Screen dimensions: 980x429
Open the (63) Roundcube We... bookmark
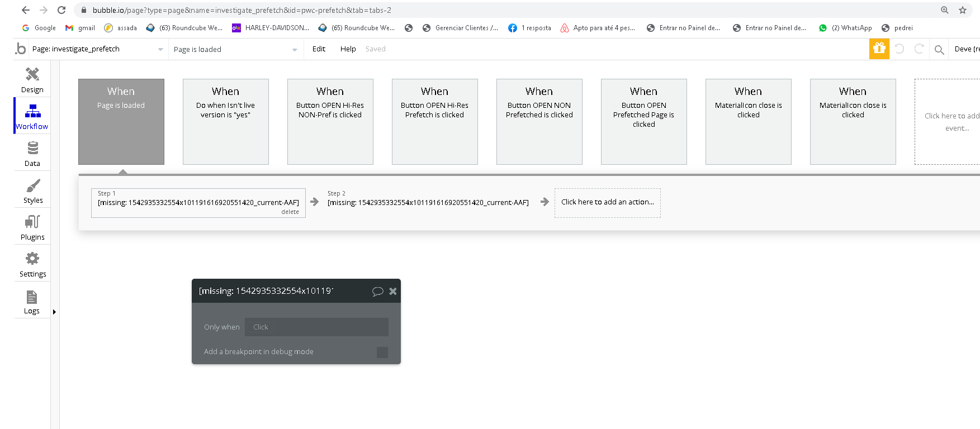coord(184,28)
